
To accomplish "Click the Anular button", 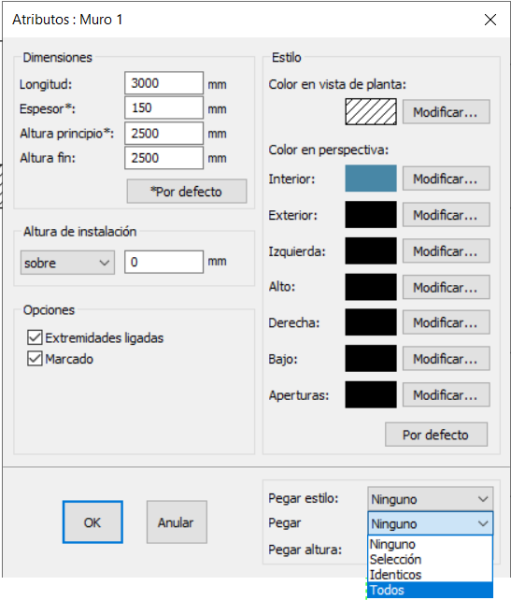I will tap(176, 522).
